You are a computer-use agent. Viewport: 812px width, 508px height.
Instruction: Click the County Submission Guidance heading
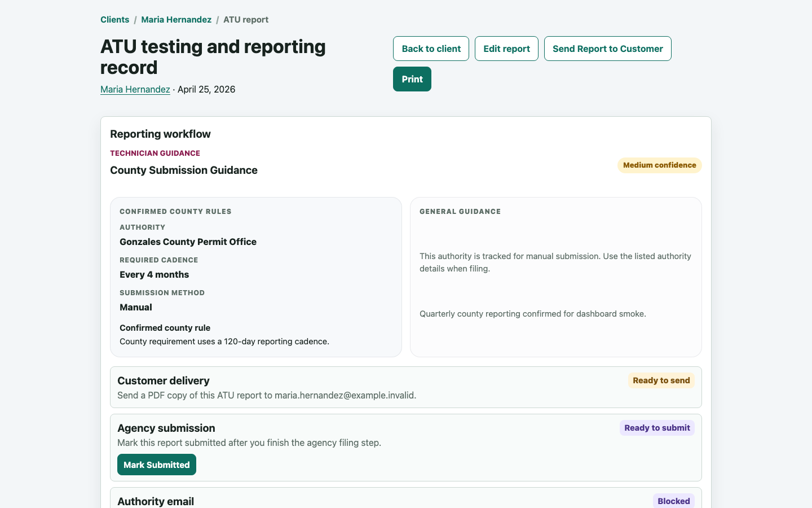coord(184,170)
